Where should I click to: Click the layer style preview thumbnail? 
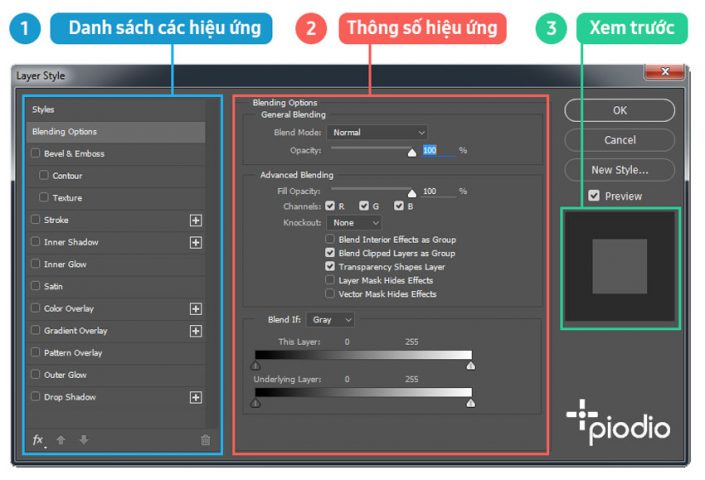pyautogui.click(x=620, y=267)
